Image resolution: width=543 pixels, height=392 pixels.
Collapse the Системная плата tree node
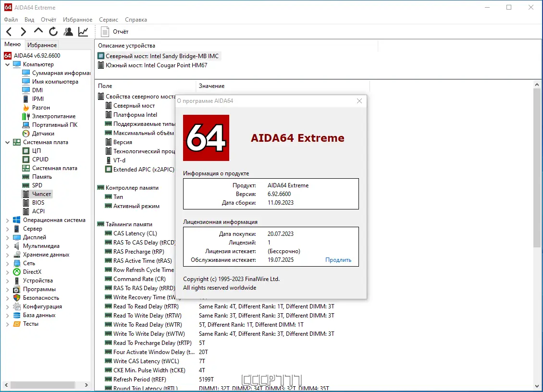pos(7,142)
